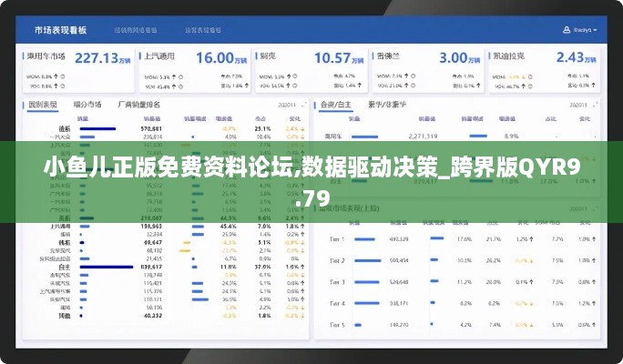Click the 40,232 value in bottom row
623x364 pixels.
pos(153,316)
